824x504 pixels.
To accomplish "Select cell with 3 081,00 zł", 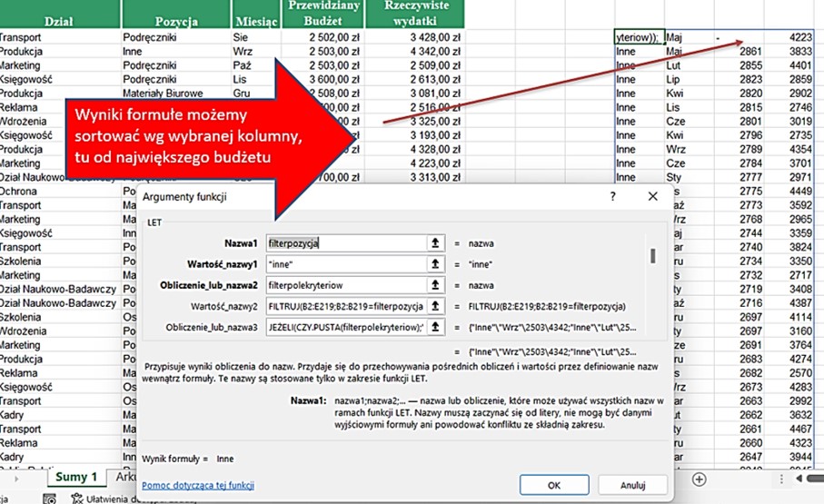I will (x=414, y=93).
